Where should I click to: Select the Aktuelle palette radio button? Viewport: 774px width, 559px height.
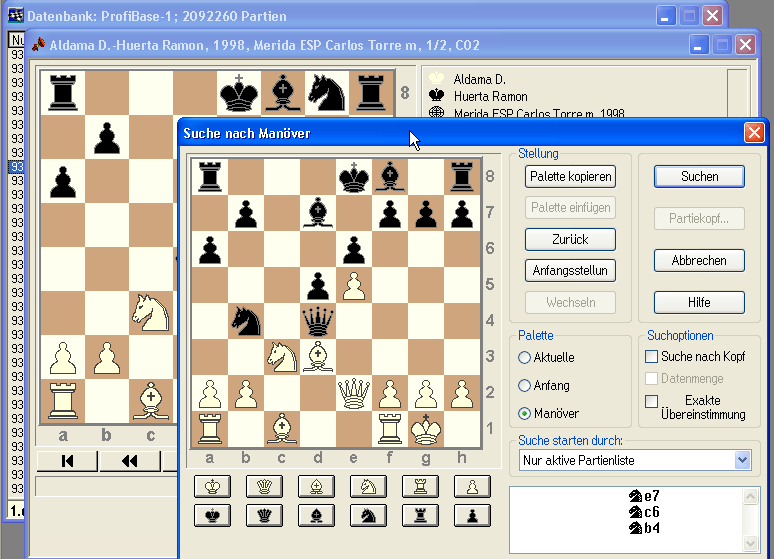click(x=525, y=357)
